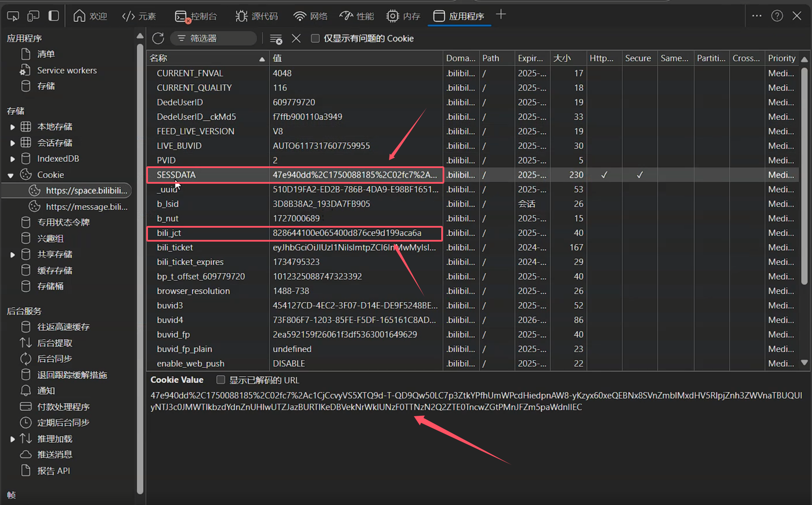Switch to the 元素 elements tab
The image size is (812, 505).
pyautogui.click(x=139, y=16)
